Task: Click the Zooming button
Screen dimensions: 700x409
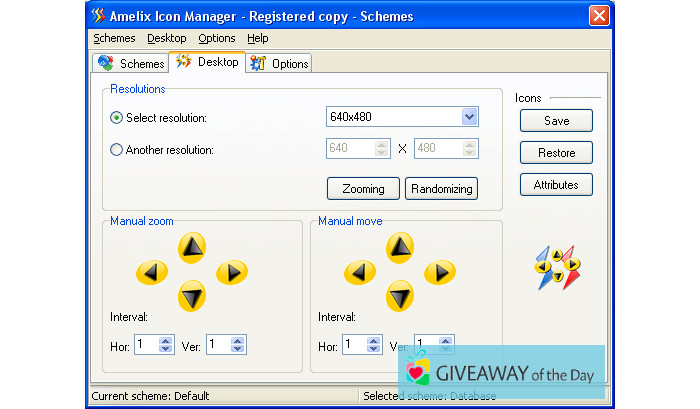Action: pos(363,189)
